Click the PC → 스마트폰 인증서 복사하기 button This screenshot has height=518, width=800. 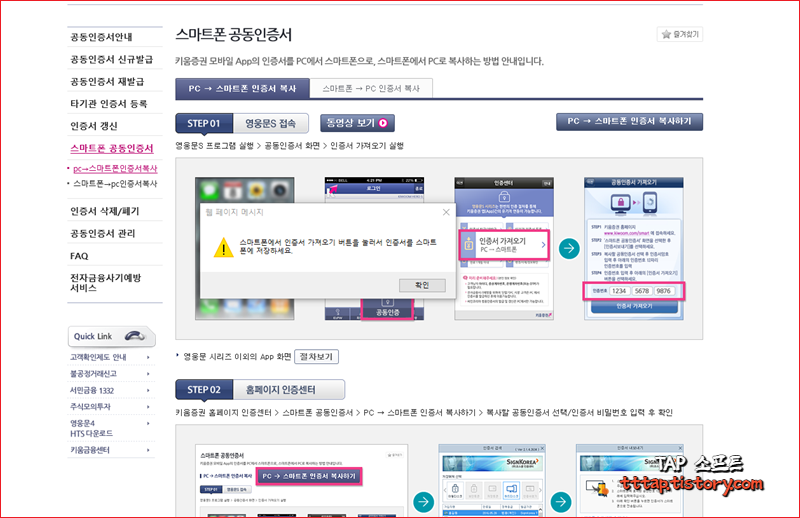coord(629,121)
